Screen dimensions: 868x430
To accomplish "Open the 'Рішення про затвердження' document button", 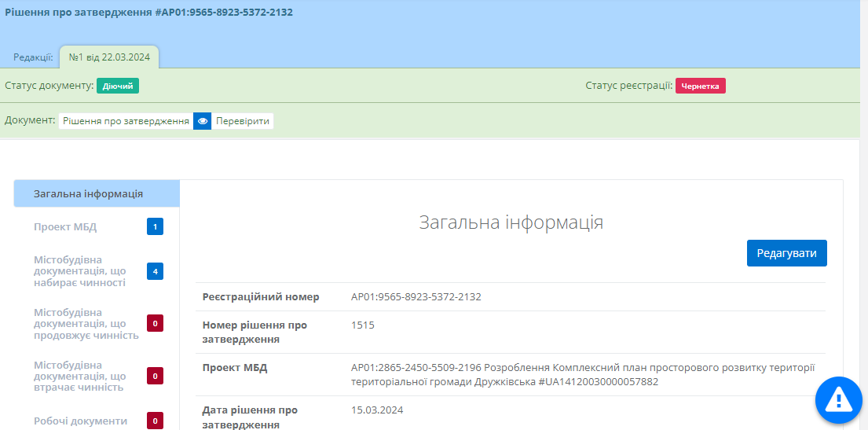I will 126,121.
